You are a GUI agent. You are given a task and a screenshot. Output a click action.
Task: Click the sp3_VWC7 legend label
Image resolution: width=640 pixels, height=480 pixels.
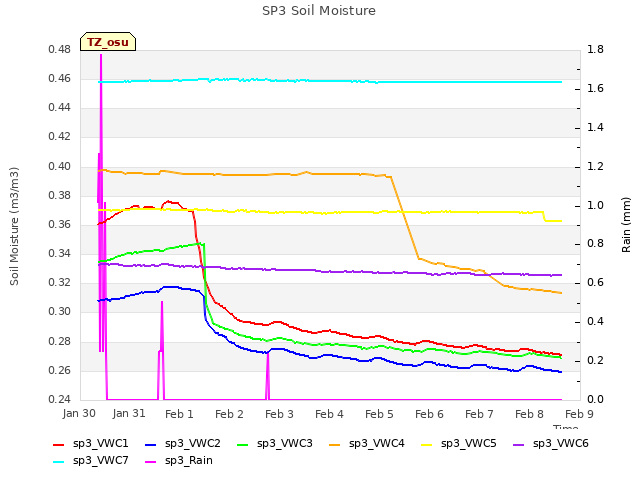coord(100,460)
